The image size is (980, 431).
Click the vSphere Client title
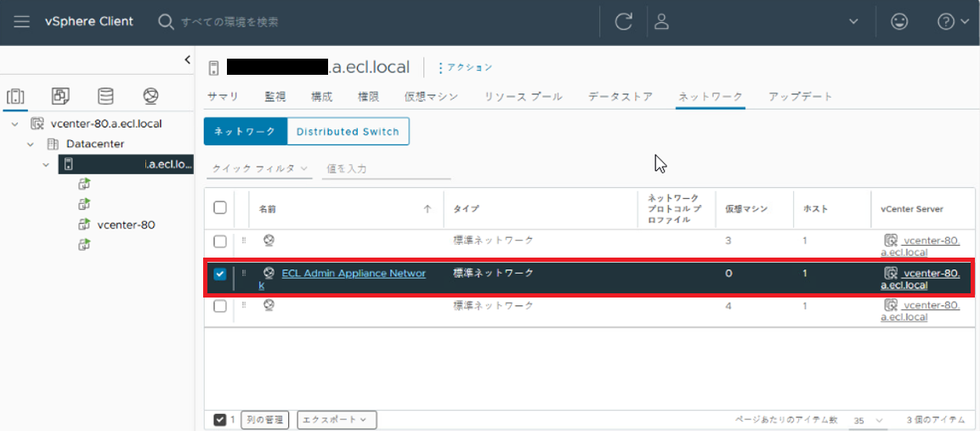88,21
